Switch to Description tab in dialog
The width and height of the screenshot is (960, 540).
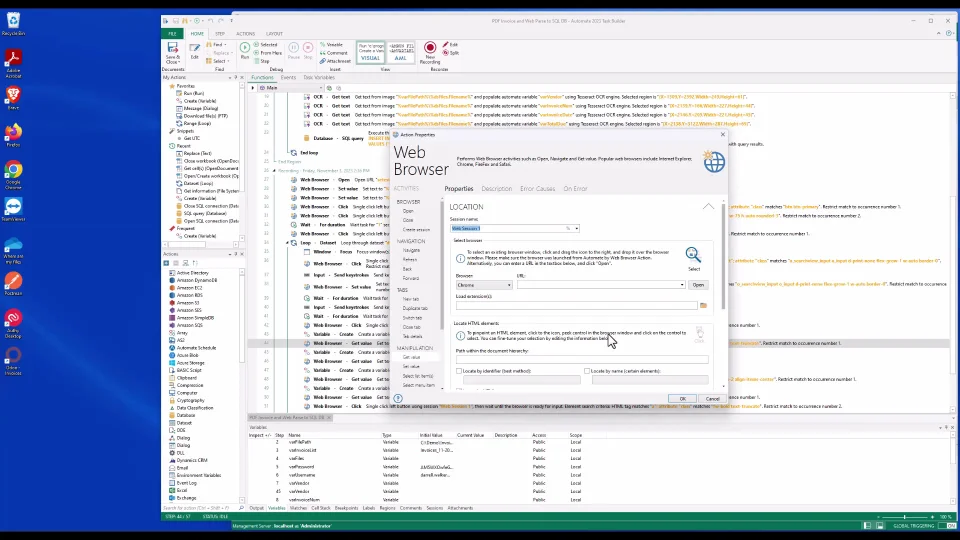tap(497, 189)
